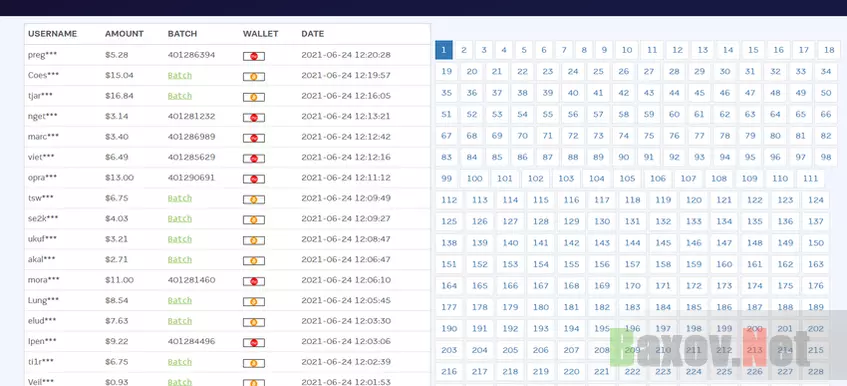847x386 pixels.
Task: Click the wallet icon in the viet*** row
Action: click(253, 159)
